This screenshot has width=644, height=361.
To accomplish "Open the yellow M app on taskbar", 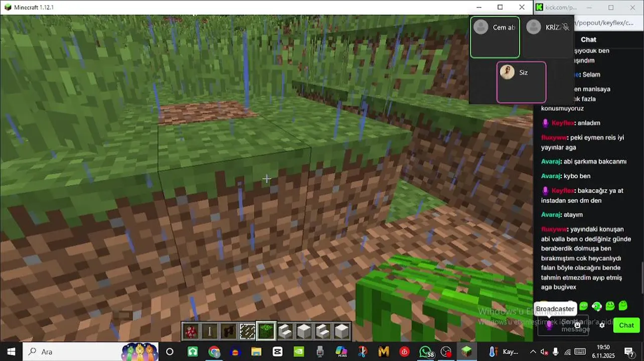I will coord(384,351).
